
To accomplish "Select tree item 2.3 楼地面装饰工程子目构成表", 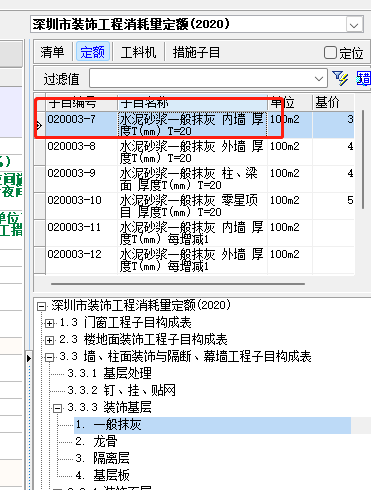I will pyautogui.click(x=143, y=339).
